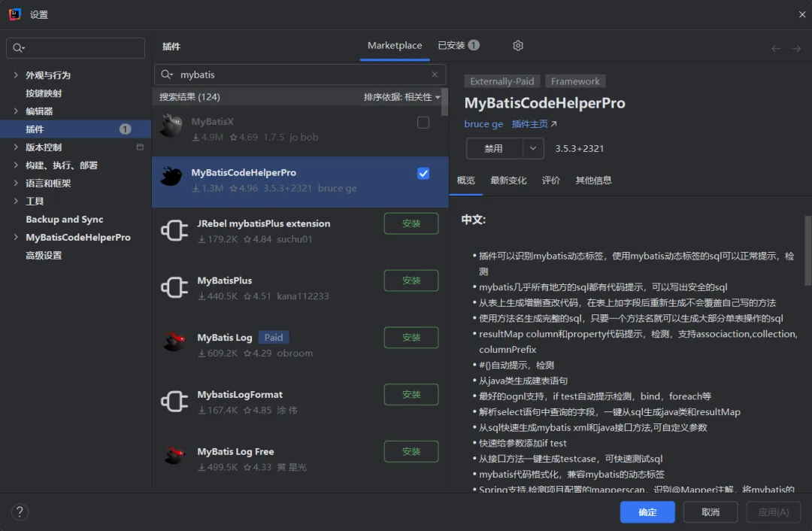
Task: Open the 禁用 button dropdown arrow
Action: (533, 149)
